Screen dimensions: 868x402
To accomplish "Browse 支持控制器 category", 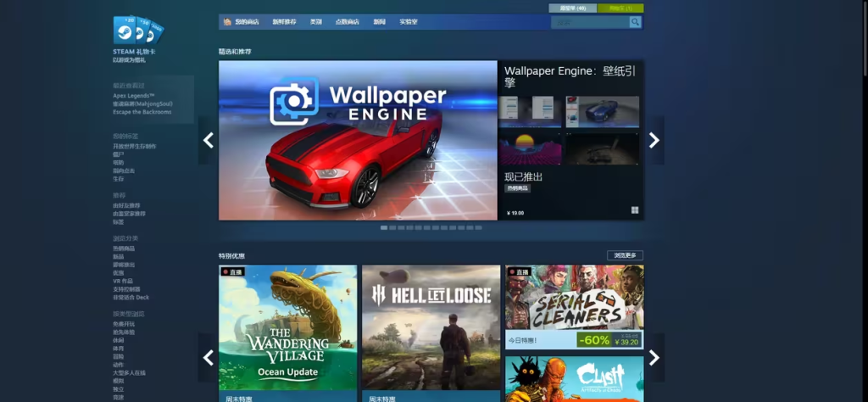I will tap(126, 289).
